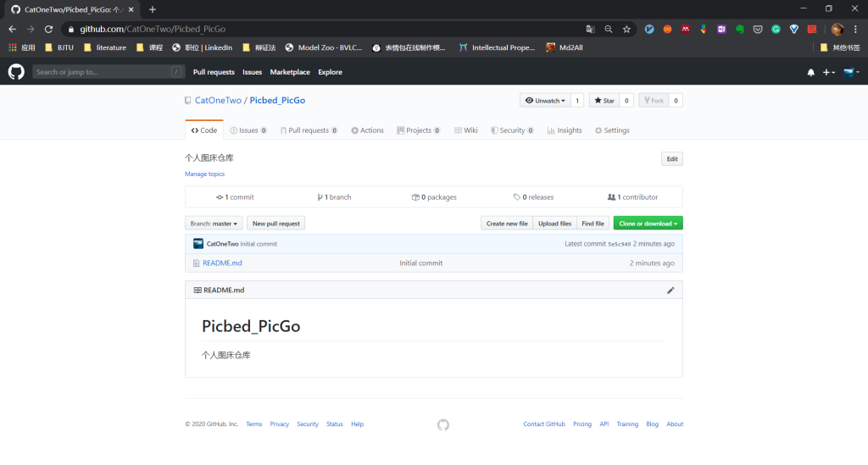Open the Wiki tab
868x465 pixels.
tap(465, 130)
